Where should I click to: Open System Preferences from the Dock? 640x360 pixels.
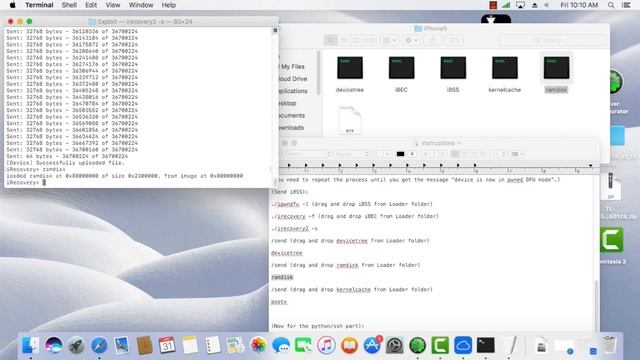(x=394, y=345)
